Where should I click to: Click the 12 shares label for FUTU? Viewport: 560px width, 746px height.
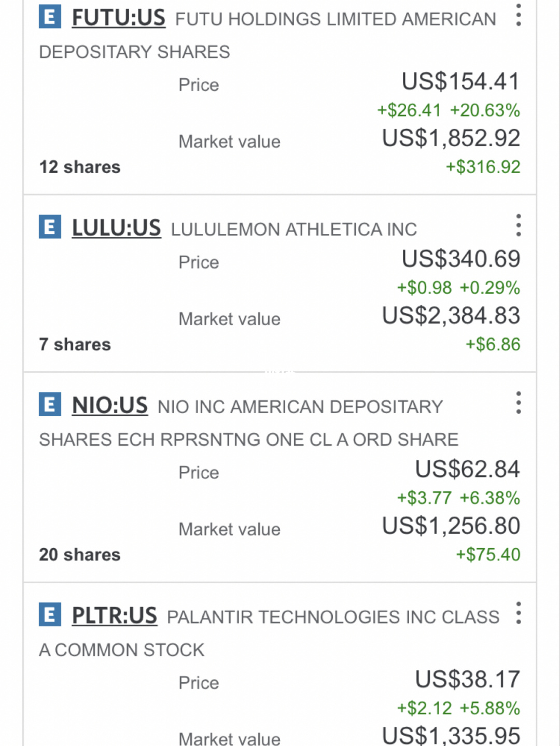pyautogui.click(x=80, y=167)
